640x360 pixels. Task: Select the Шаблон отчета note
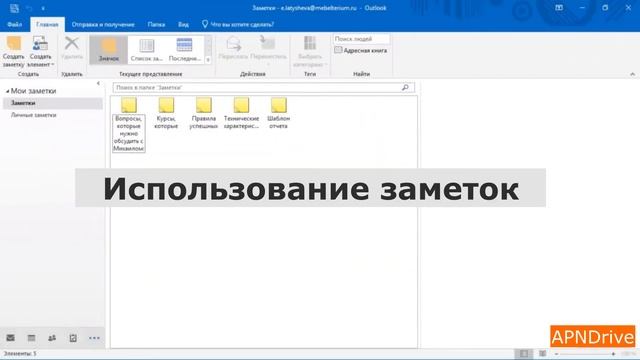pos(279,113)
